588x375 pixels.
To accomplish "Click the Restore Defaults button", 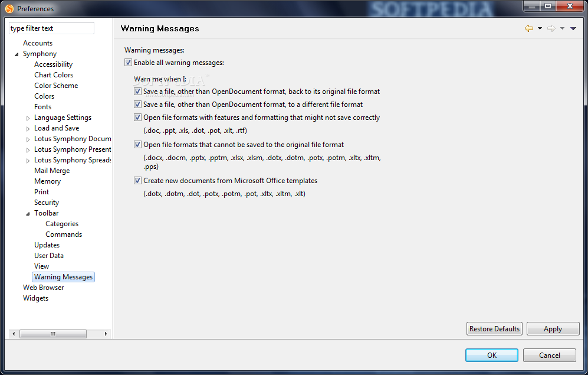I will coord(494,329).
